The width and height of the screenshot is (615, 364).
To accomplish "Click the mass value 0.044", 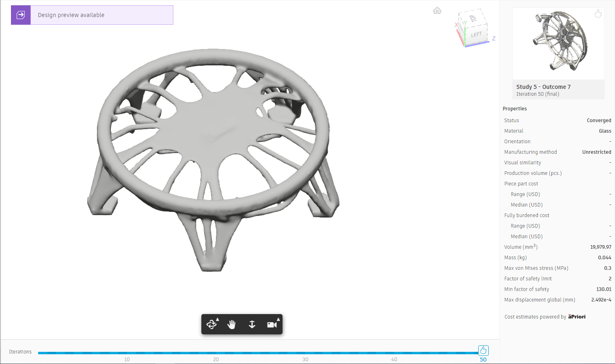I will pyautogui.click(x=604, y=258).
